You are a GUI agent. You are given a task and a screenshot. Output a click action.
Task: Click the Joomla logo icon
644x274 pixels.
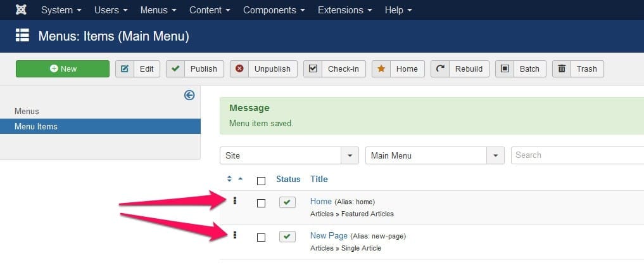21,10
